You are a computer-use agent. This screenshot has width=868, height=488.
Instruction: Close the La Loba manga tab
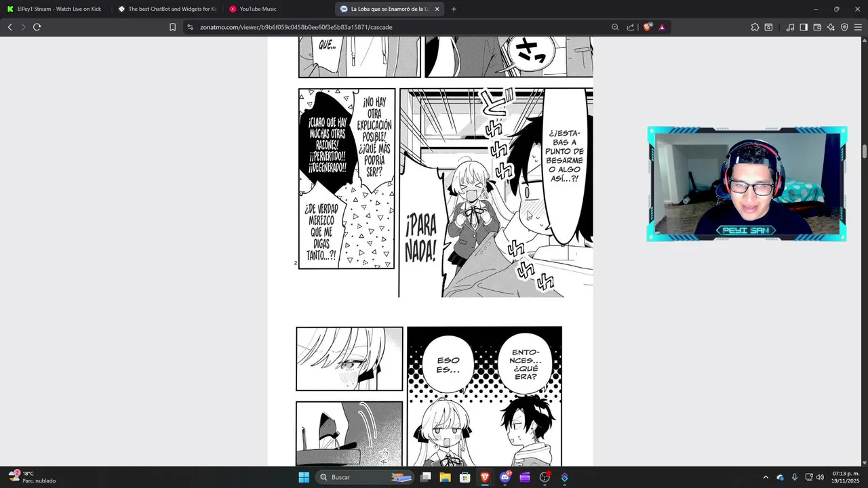[437, 9]
